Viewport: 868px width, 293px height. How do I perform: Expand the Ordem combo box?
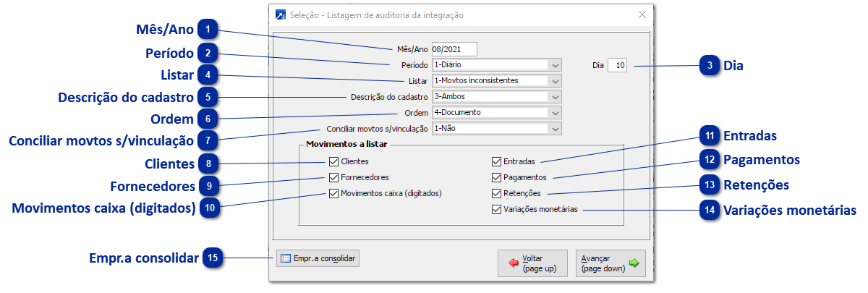click(555, 113)
